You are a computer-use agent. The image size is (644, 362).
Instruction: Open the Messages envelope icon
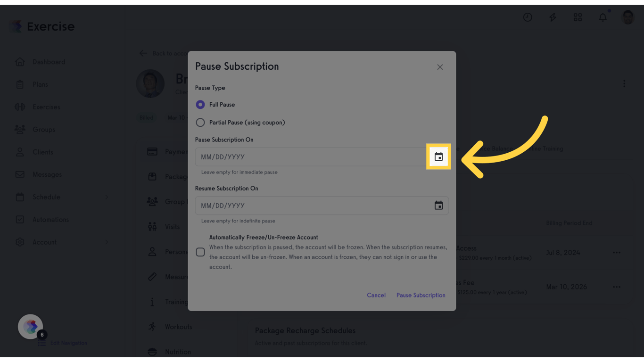(x=20, y=174)
